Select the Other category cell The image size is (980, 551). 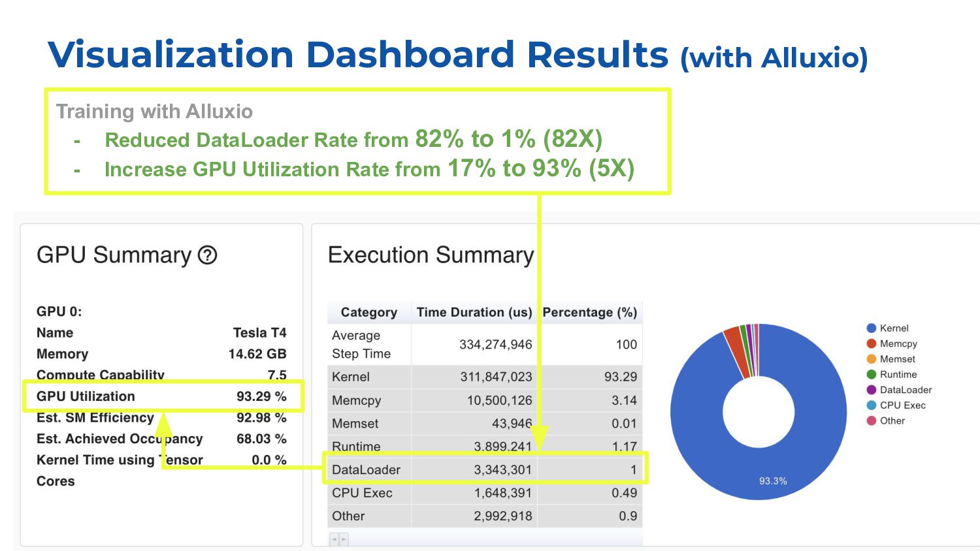point(369,516)
